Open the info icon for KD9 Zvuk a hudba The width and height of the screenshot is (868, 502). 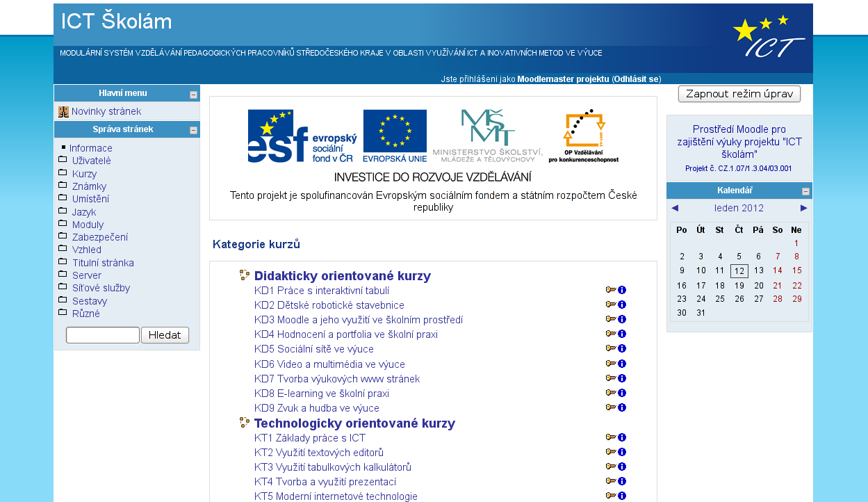pyautogui.click(x=622, y=407)
